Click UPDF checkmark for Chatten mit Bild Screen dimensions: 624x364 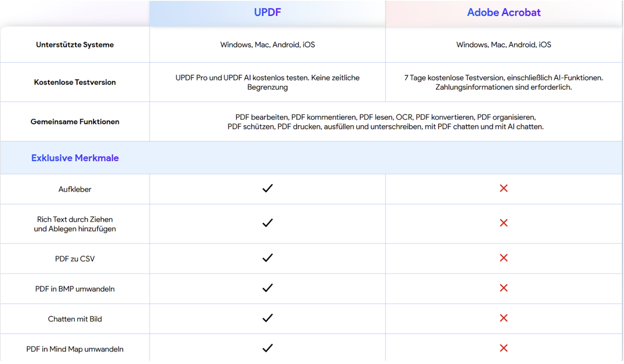pyautogui.click(x=267, y=318)
